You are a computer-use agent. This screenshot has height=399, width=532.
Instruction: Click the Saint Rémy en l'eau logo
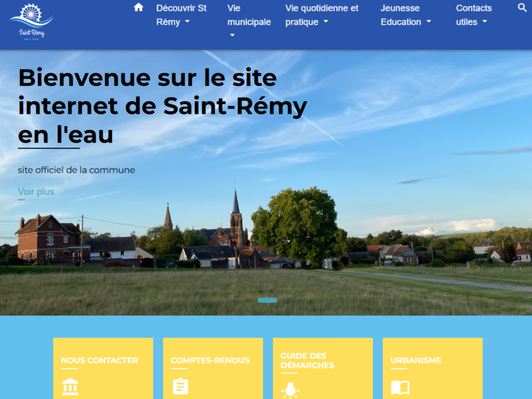[x=32, y=22]
